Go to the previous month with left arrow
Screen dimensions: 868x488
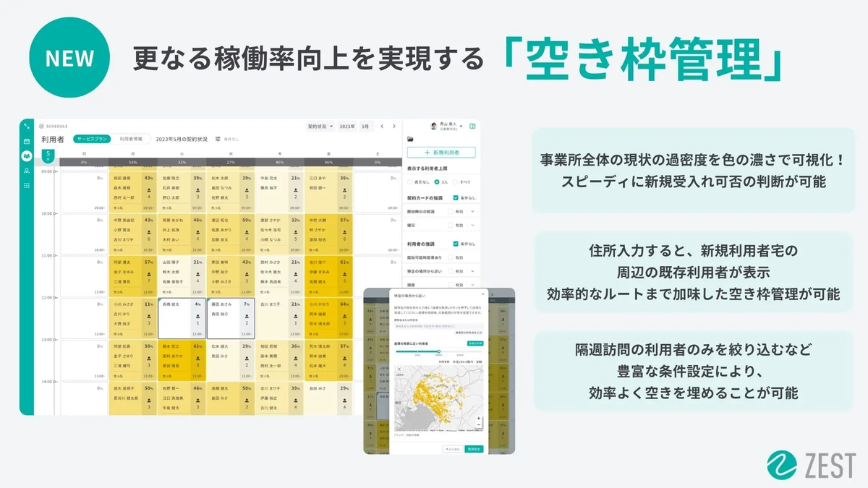click(382, 126)
